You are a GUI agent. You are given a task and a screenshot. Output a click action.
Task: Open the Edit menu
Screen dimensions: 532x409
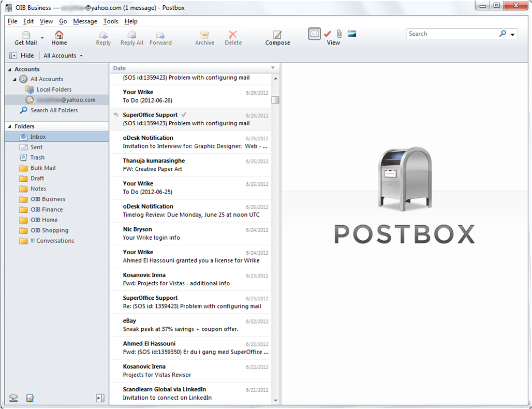coord(28,21)
